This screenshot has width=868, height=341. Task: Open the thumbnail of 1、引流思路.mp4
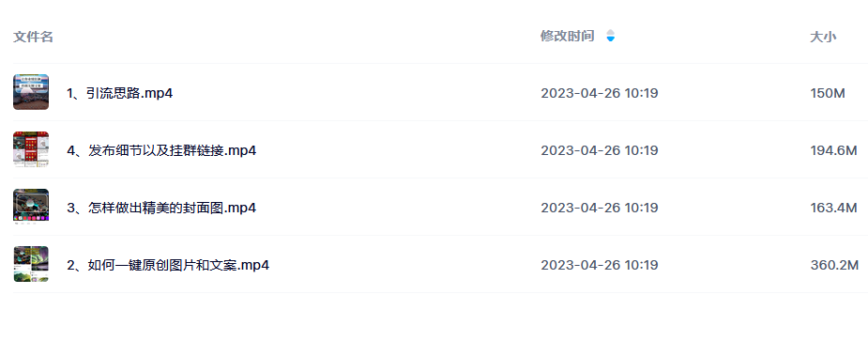[31, 92]
